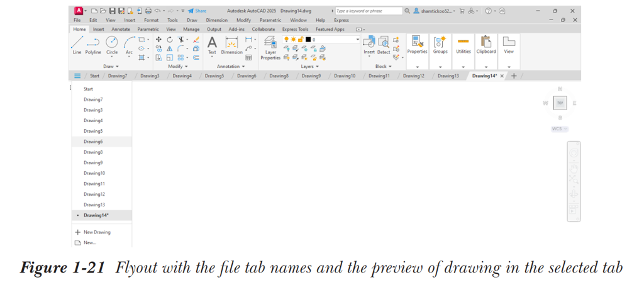Click the Offset tool icon
Image resolution: width=644 pixels, height=282 pixels.
[196, 57]
